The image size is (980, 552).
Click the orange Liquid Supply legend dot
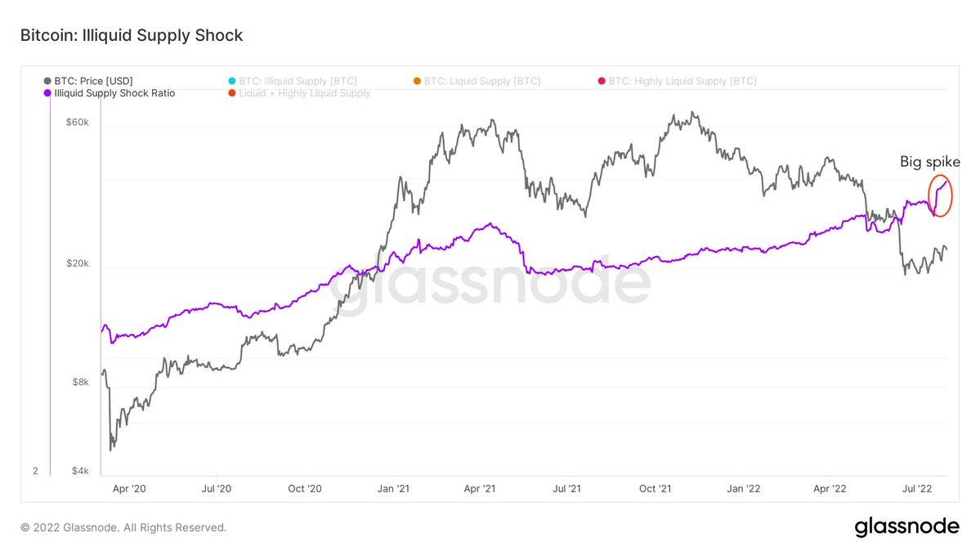(417, 81)
